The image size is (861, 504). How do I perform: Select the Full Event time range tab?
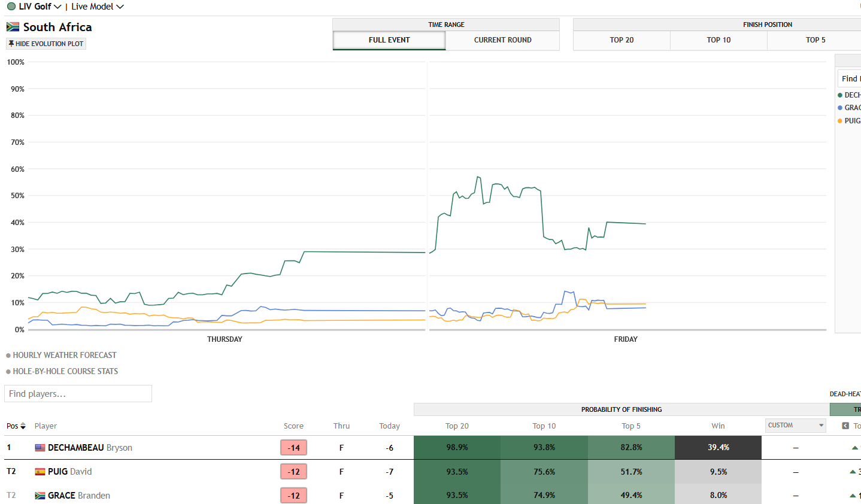click(389, 40)
